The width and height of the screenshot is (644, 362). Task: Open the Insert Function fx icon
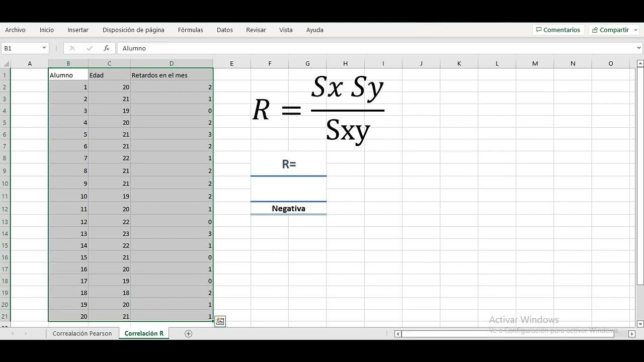click(106, 48)
